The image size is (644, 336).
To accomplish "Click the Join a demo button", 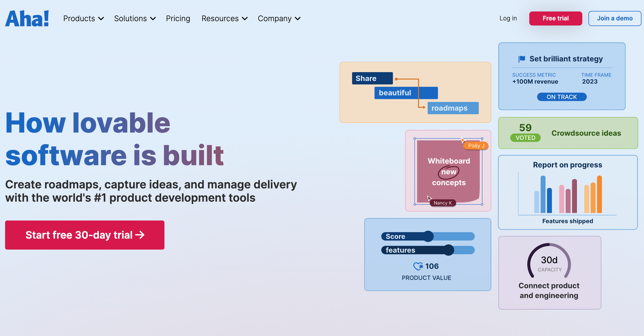I will pyautogui.click(x=615, y=18).
